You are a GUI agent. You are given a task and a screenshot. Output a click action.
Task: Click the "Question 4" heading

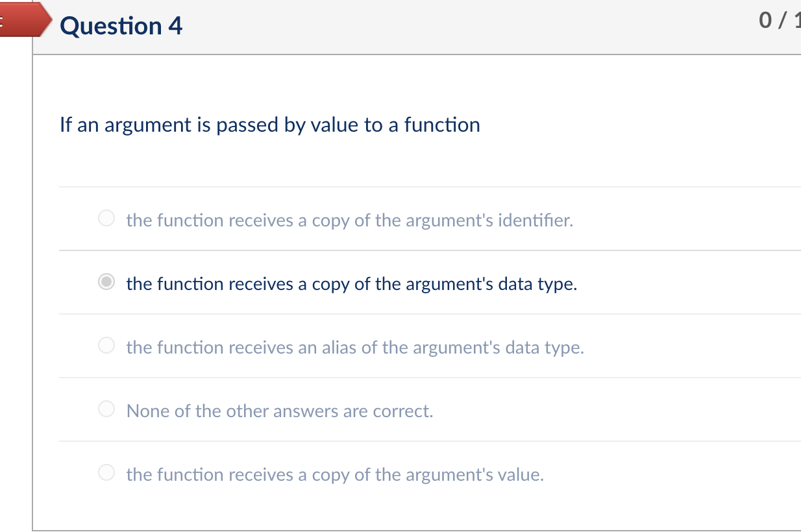click(x=121, y=26)
